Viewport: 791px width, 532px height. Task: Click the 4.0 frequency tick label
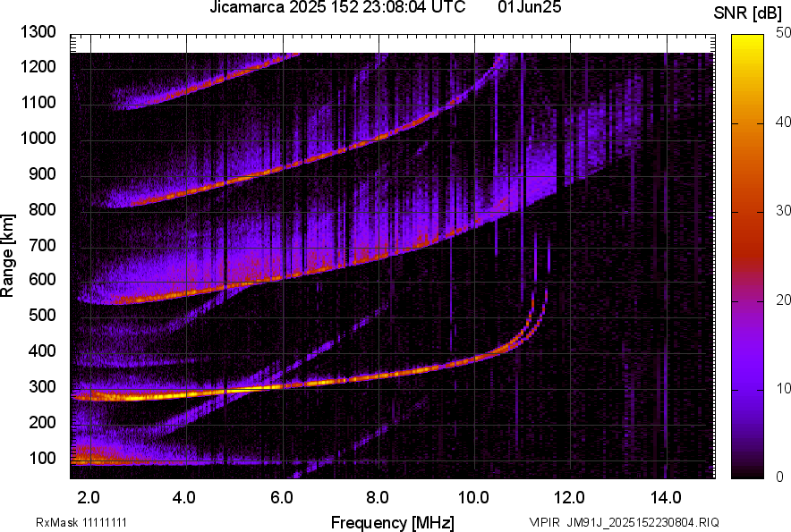pos(183,498)
